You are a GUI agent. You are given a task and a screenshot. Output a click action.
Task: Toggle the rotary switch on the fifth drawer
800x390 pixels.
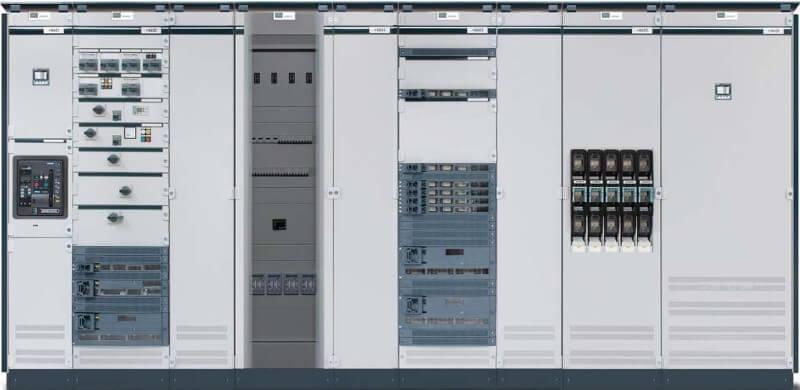[113, 159]
